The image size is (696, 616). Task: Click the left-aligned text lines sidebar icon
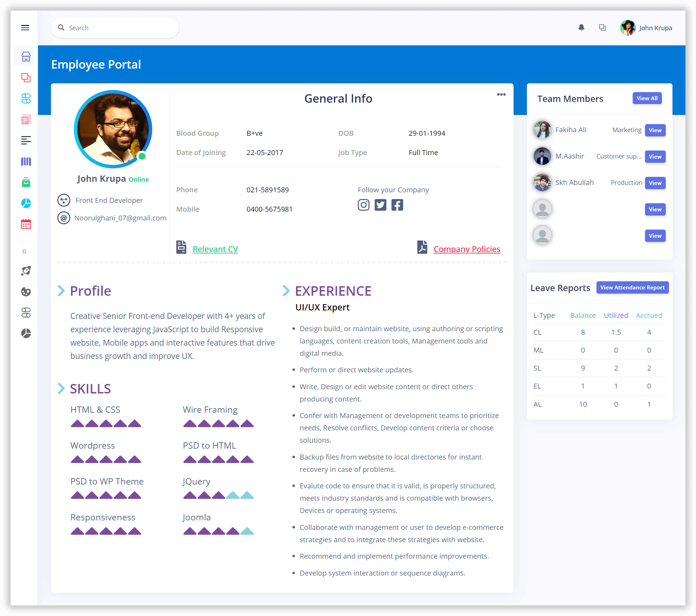pyautogui.click(x=26, y=140)
